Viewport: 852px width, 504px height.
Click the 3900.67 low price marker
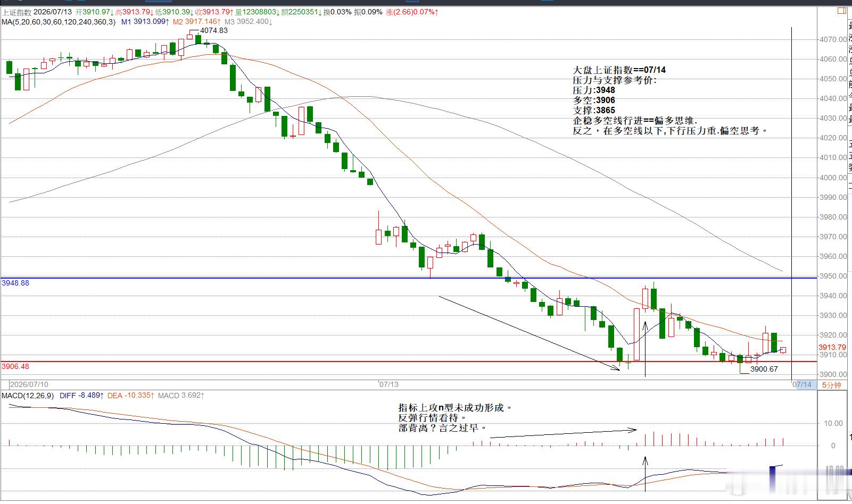point(764,369)
